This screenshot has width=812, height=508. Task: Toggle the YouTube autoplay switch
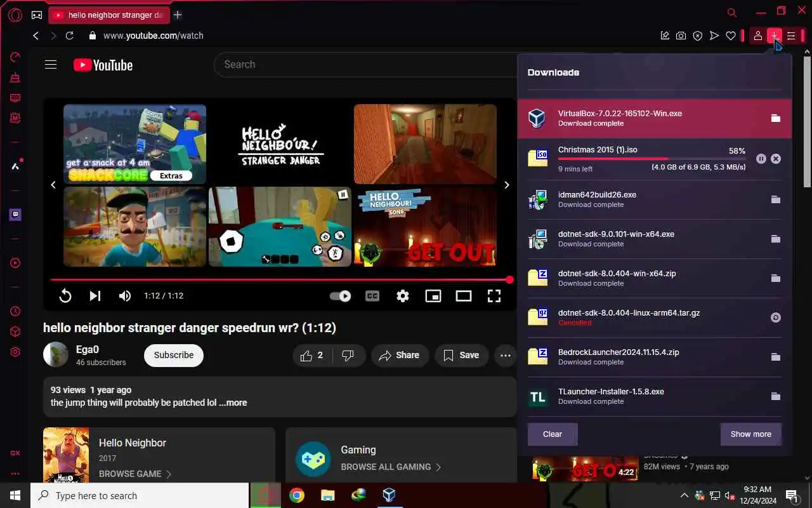[341, 296]
